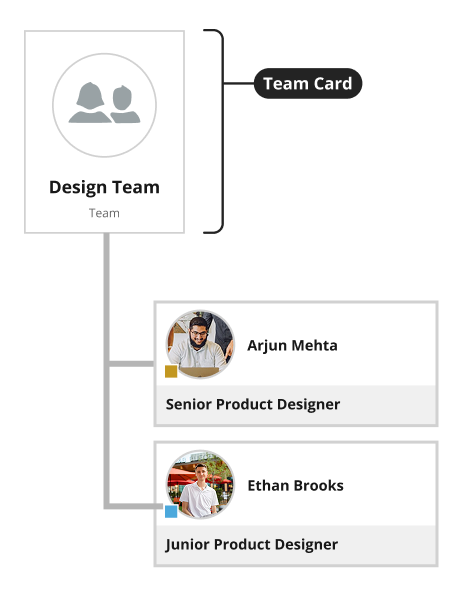Screen dimensions: 456x591
Task: Select the Senior Product Designer title bar
Action: [296, 405]
